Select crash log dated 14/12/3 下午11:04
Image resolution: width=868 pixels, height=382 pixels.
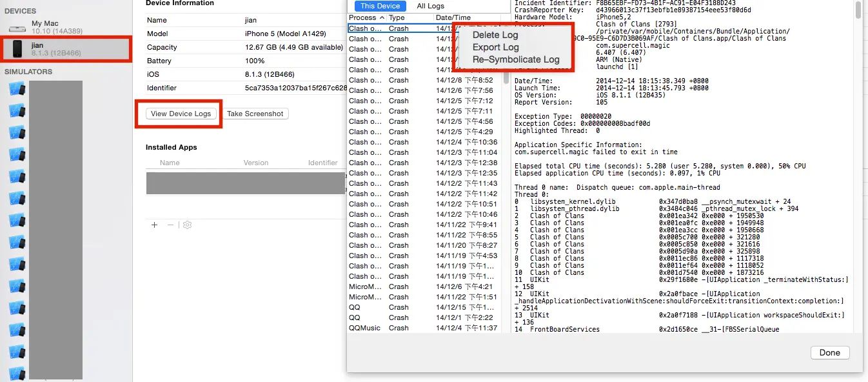424,152
